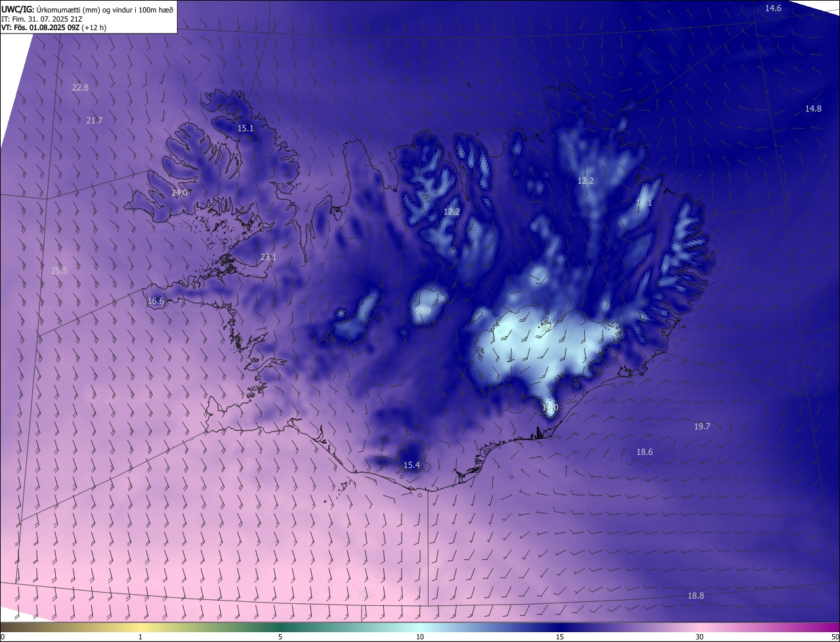840x642 pixels.
Task: Click the 'VT: Fös. 01.08.2025 09Z' line
Action: (x=54, y=28)
